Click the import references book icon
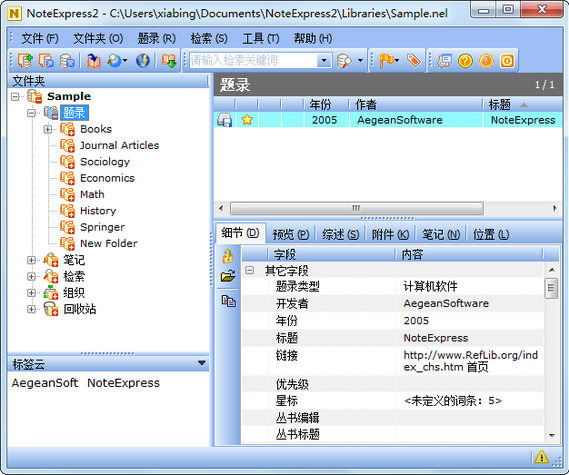 (94, 61)
